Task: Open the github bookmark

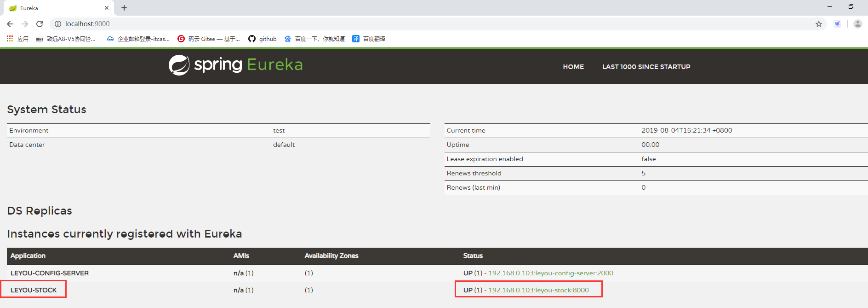Action: tap(263, 39)
